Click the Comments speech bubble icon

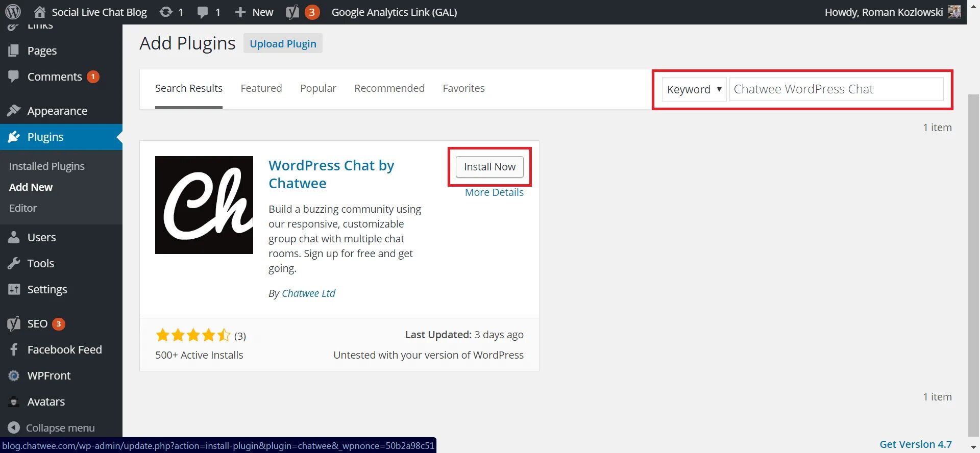pyautogui.click(x=14, y=76)
